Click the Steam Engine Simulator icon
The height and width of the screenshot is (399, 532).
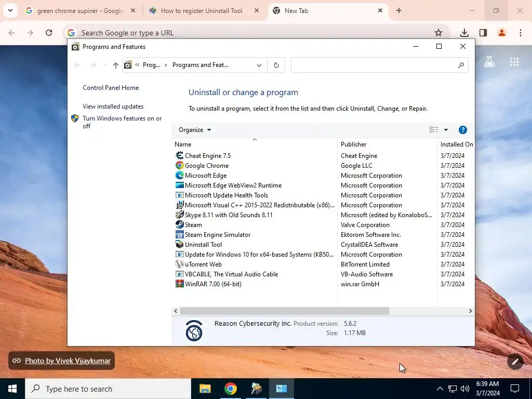179,234
